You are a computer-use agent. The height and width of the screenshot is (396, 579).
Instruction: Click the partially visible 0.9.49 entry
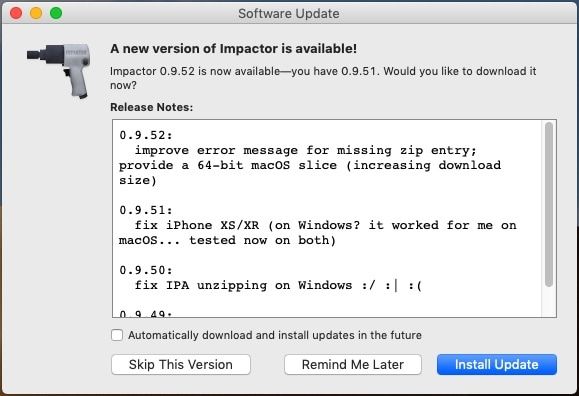coord(146,314)
